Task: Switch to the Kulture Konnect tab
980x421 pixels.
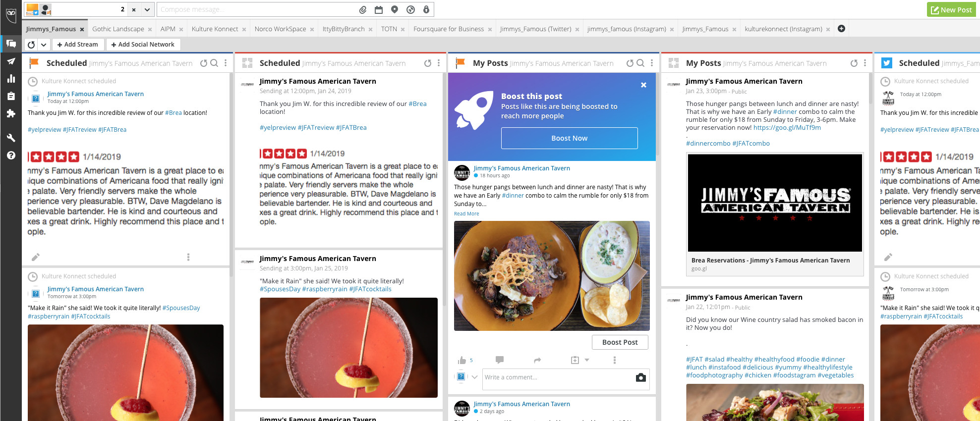Action: [215, 29]
